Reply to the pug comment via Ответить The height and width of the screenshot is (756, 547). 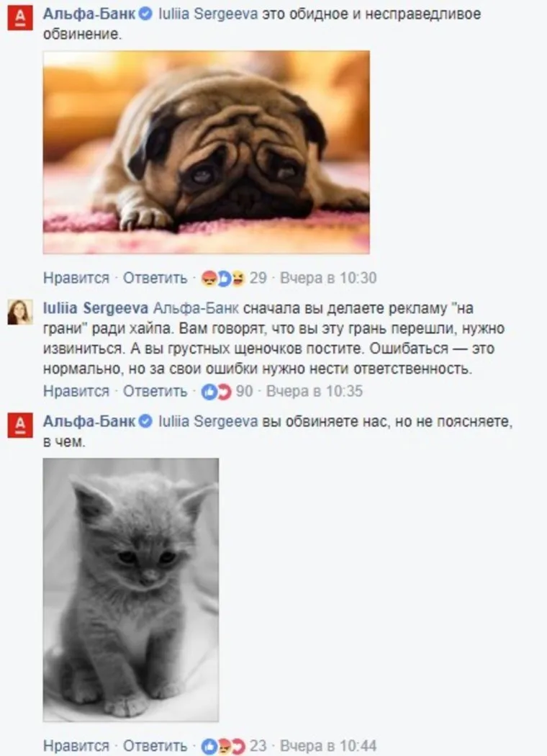155,278
